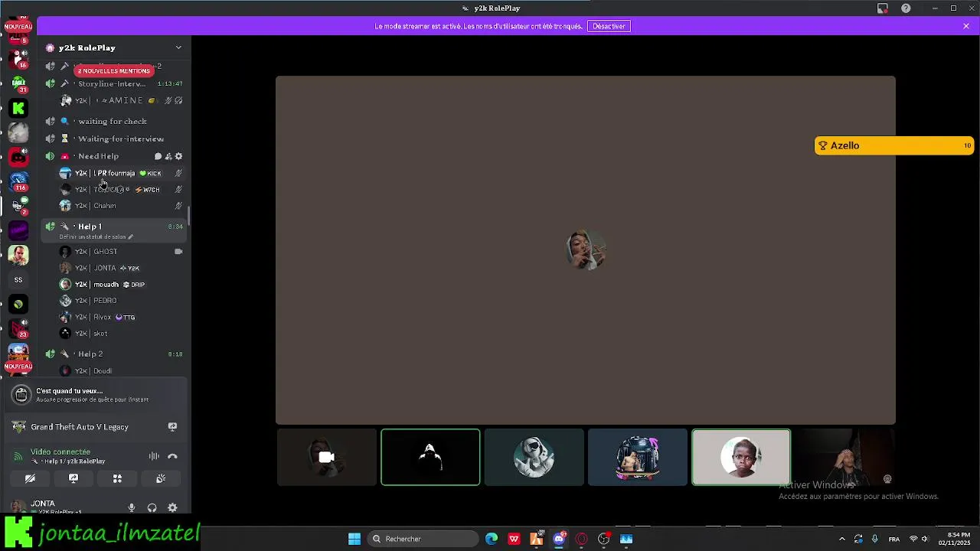Image resolution: width=980 pixels, height=551 pixels.
Task: Open WPS Office from the taskbar
Action: click(514, 539)
